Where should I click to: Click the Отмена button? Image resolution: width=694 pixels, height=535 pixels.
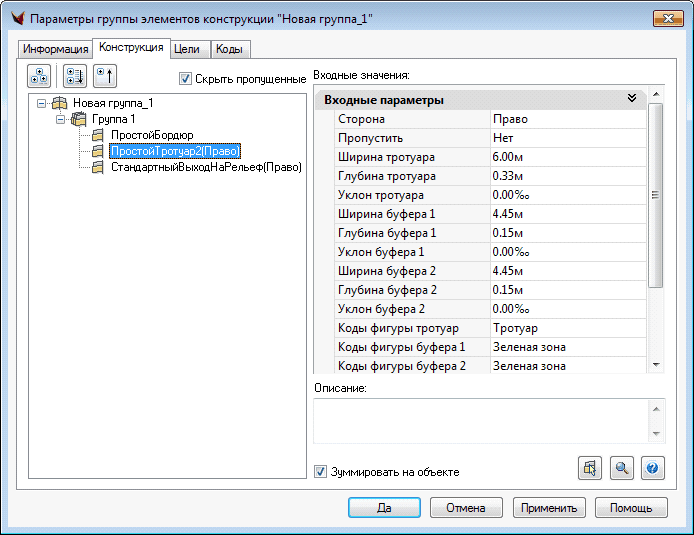(465, 507)
